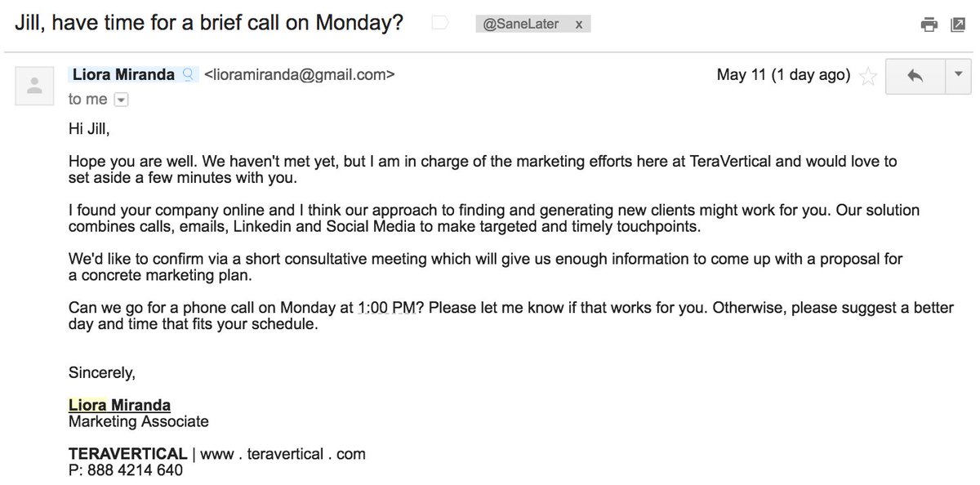Click the 'to me' recipient text
Screen dimensions: 980x485
click(x=88, y=99)
